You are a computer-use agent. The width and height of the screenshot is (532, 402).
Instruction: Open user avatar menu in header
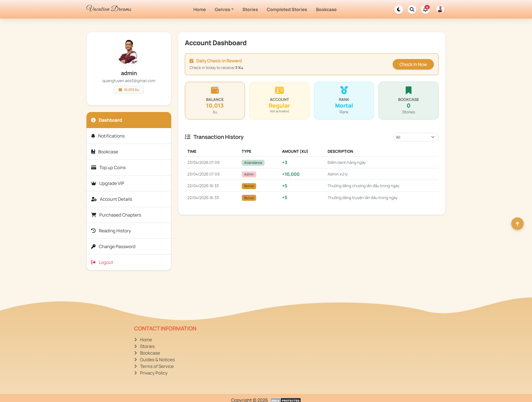pyautogui.click(x=440, y=9)
